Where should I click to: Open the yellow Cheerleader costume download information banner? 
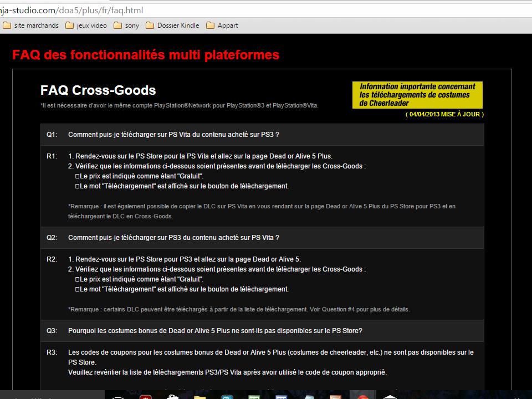417,95
